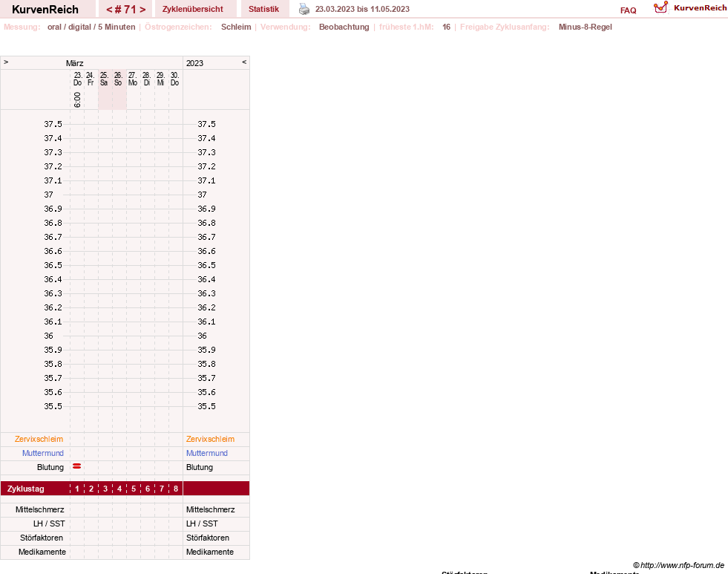Screen dimensions: 728x574
Task: Open the KurvenReich link at top right
Action: (700, 8)
